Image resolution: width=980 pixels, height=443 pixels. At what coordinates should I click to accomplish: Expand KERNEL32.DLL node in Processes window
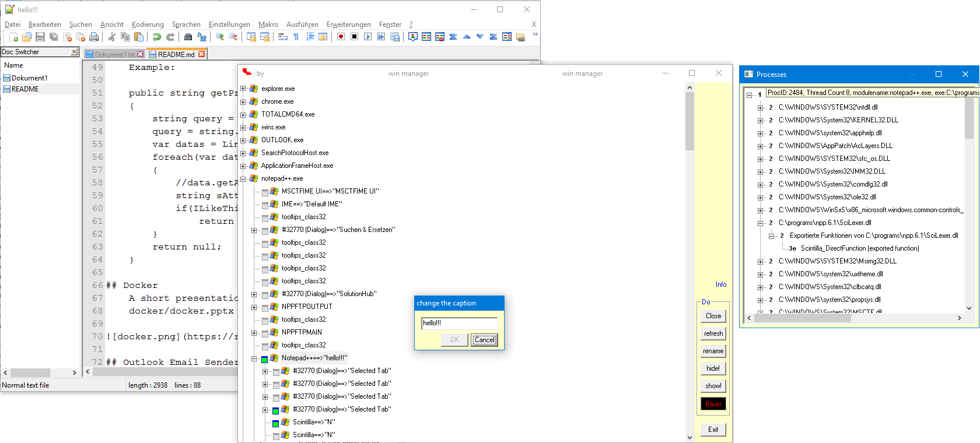point(761,121)
